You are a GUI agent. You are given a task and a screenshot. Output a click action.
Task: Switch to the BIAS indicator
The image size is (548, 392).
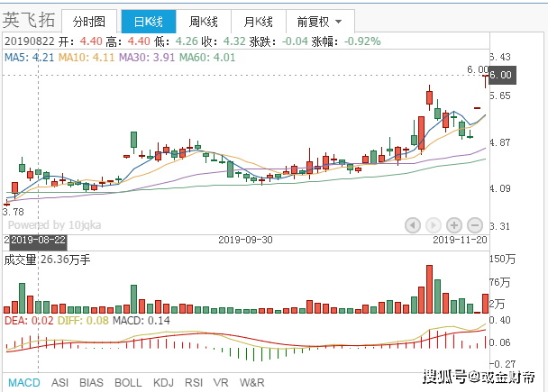pos(92,382)
